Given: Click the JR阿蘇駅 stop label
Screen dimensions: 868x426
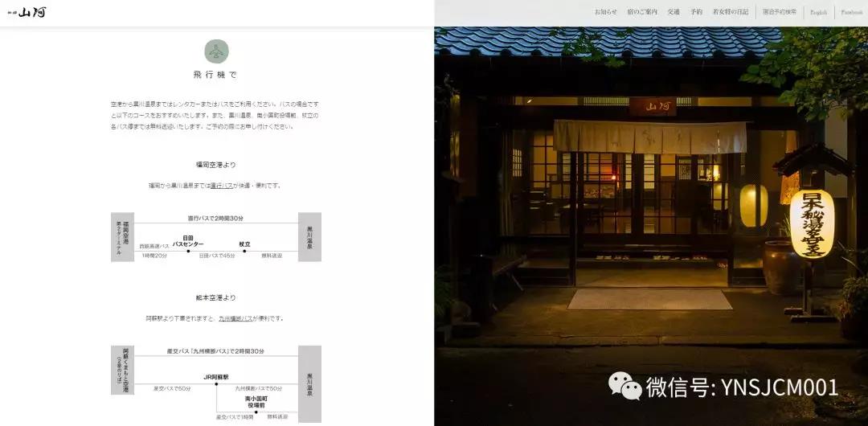Looking at the screenshot, I should click(x=216, y=377).
